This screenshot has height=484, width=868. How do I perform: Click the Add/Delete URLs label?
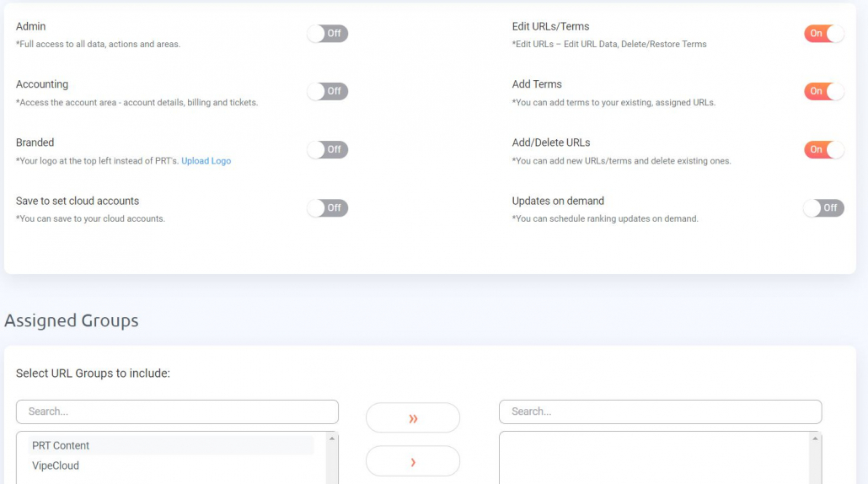pyautogui.click(x=551, y=143)
